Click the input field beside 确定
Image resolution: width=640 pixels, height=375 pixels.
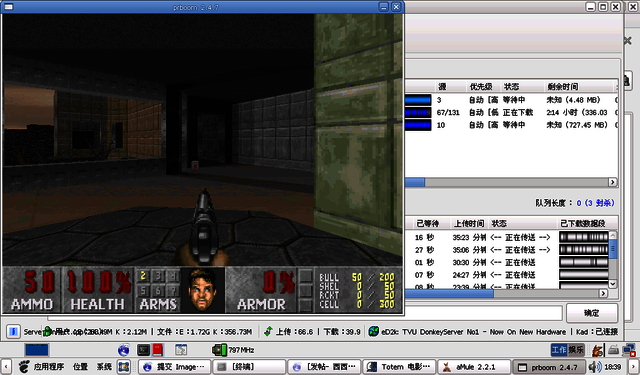coord(484,313)
